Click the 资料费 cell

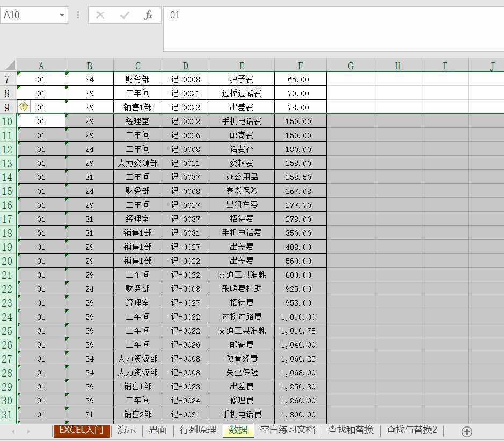[x=242, y=163]
